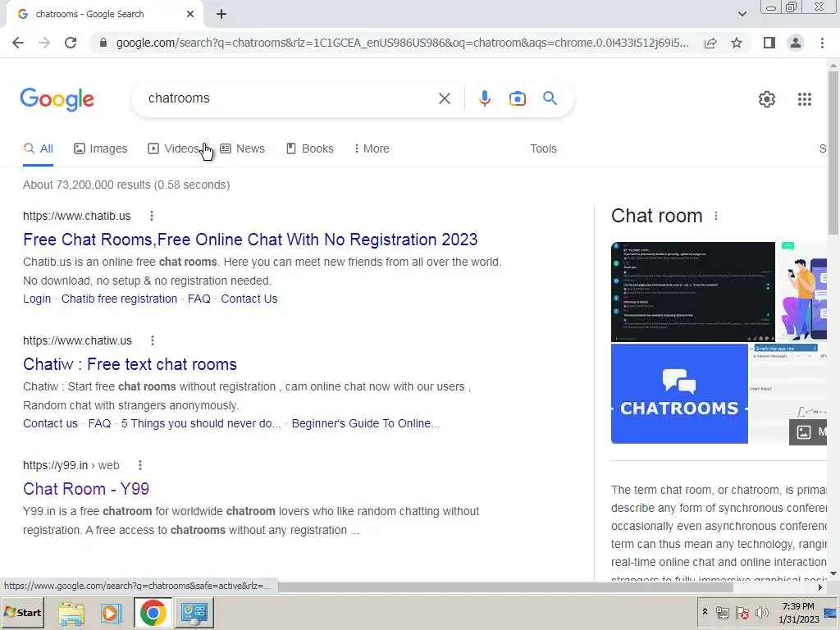Click volume speaker tray icon

coord(761,612)
